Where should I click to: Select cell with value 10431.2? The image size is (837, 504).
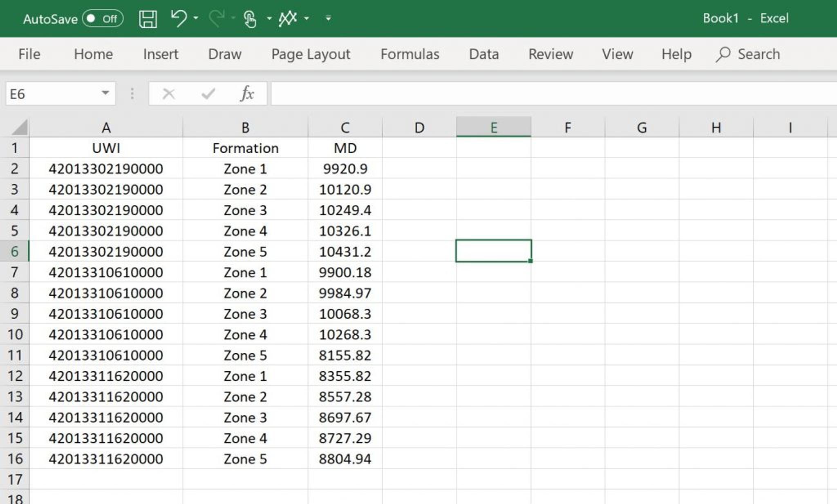345,252
